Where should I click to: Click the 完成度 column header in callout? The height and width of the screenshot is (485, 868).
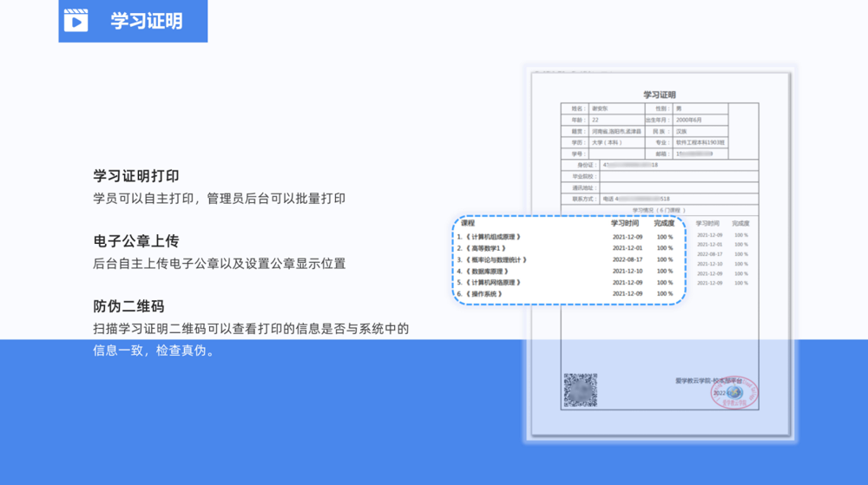click(x=664, y=223)
